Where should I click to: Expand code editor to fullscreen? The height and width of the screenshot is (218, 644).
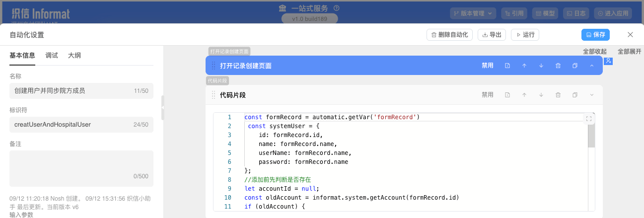click(589, 119)
